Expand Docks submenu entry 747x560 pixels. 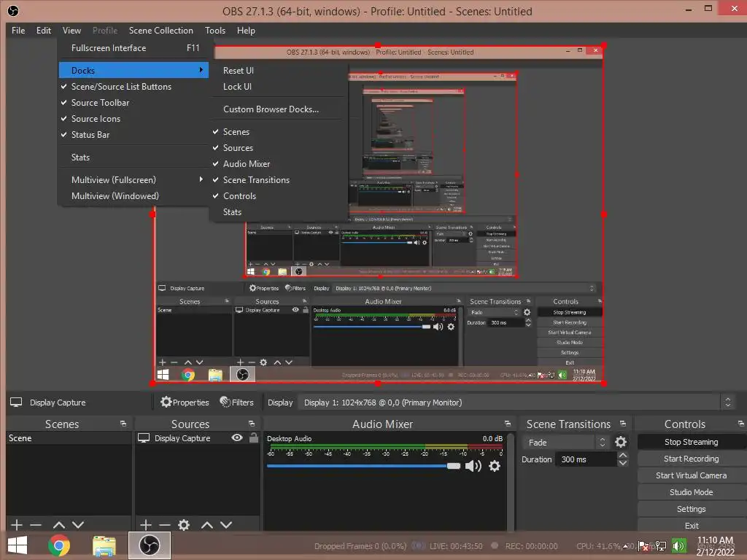click(x=133, y=71)
